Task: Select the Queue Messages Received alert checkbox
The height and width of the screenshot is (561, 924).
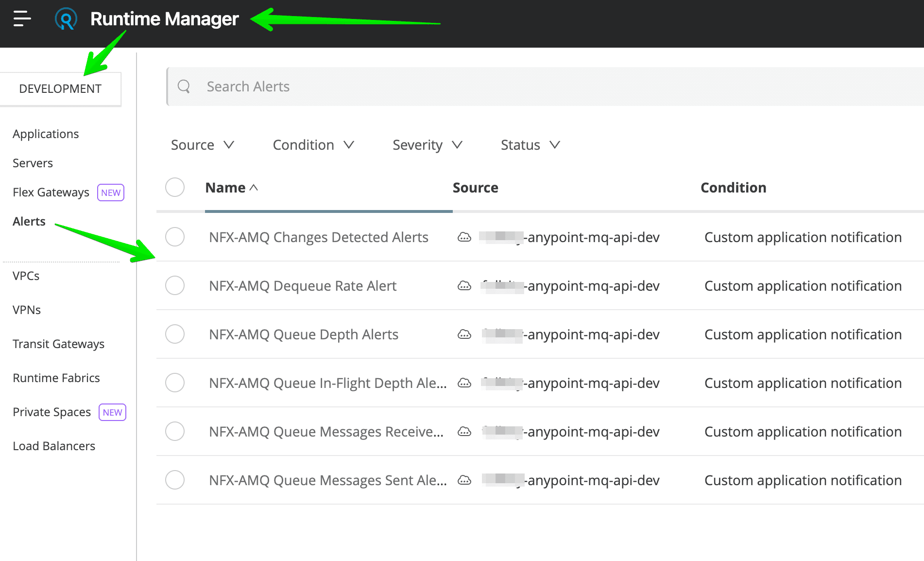Action: point(175,431)
